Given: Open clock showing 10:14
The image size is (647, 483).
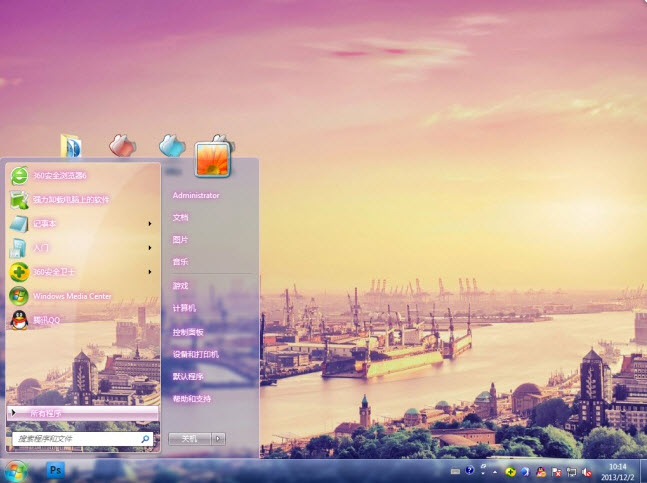Looking at the screenshot, I should coord(617,472).
